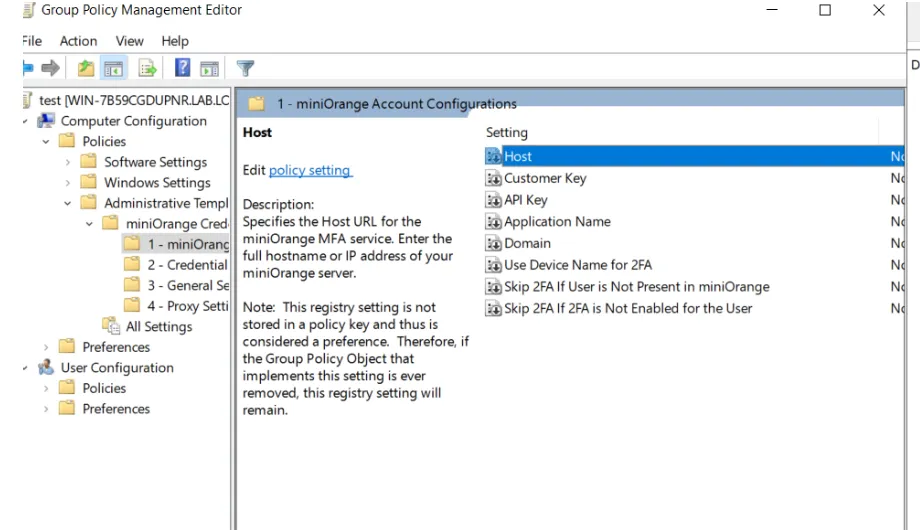
Task: Select All Settings in the tree
Action: (159, 326)
